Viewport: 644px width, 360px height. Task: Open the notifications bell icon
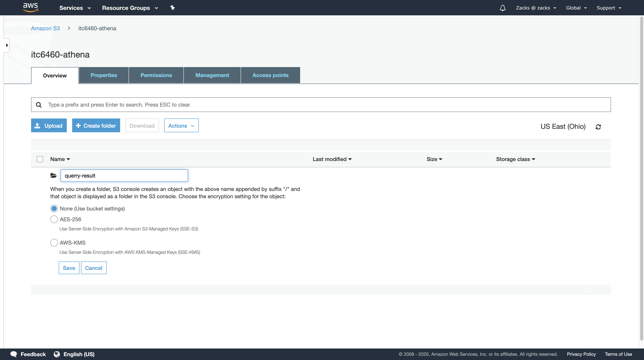pyautogui.click(x=503, y=8)
